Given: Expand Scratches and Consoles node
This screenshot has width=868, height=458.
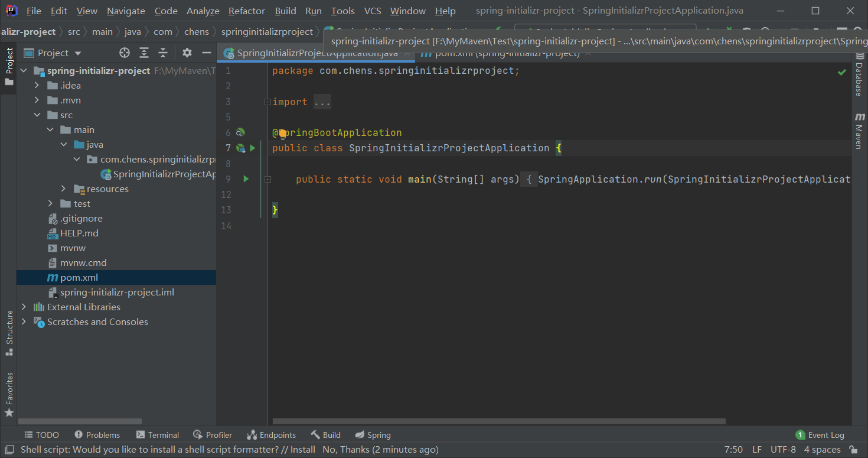Looking at the screenshot, I should 24,321.
